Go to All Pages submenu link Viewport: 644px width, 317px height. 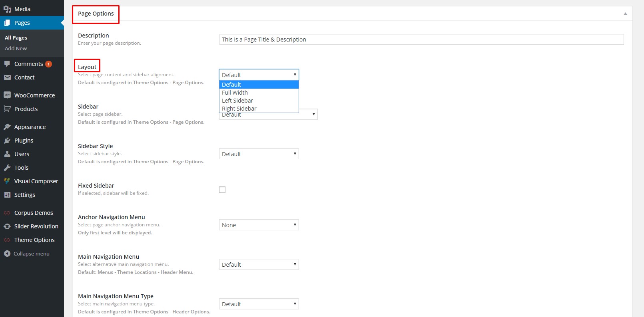pos(16,38)
